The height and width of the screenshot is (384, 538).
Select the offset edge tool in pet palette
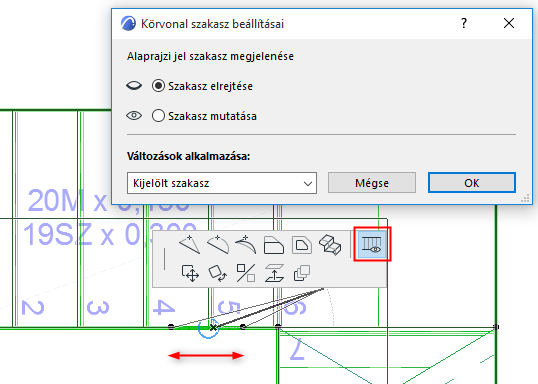[x=273, y=245]
